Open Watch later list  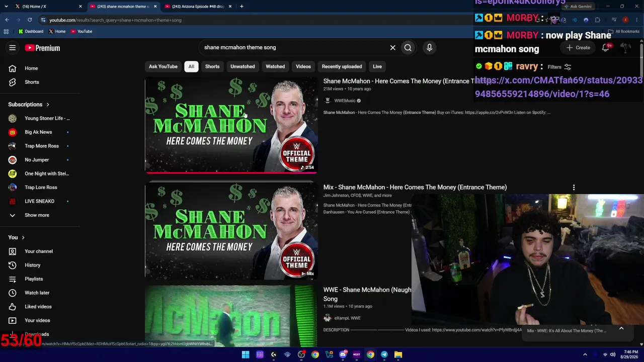(37, 293)
